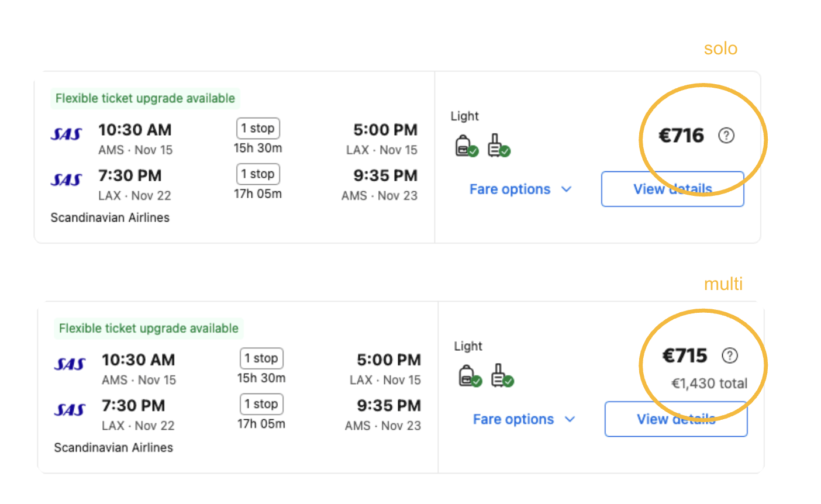Click the help icon beside the €716 price

point(726,136)
